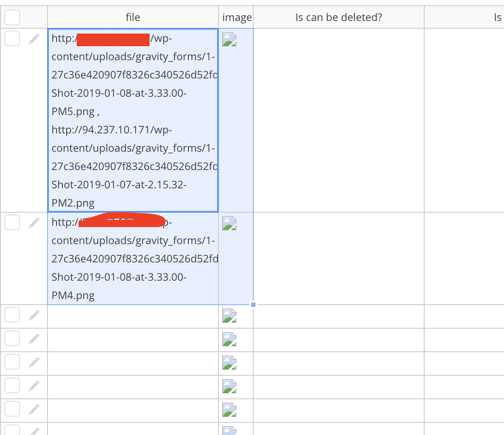Tick the checkbox in the fourth table row
Image resolution: width=504 pixels, height=435 pixels.
click(x=12, y=338)
